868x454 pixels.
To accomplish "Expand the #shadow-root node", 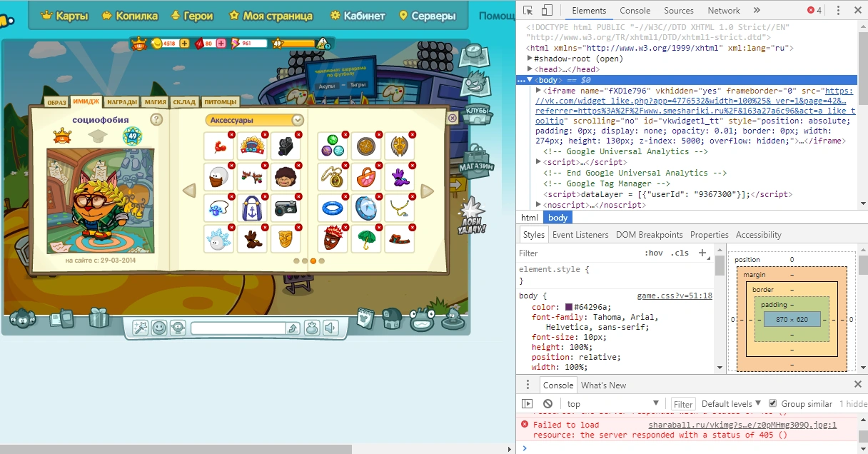I will pos(530,59).
